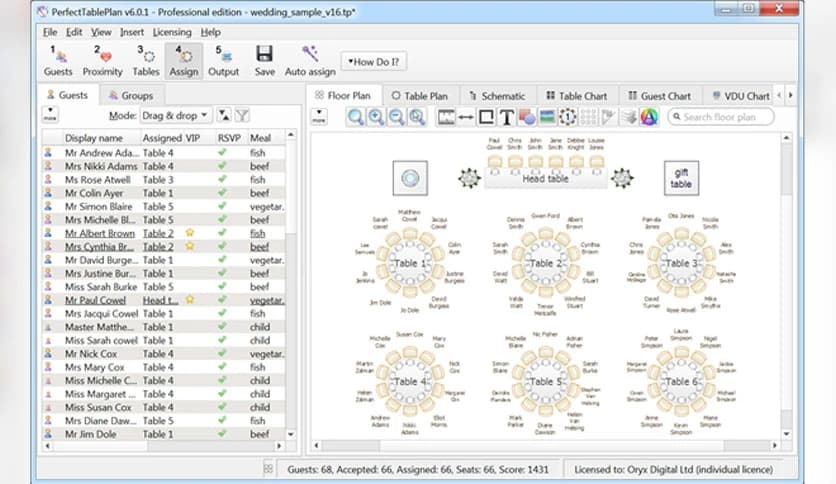Select Table 6 on the floor plan
The width and height of the screenshot is (836, 484).
point(681,382)
